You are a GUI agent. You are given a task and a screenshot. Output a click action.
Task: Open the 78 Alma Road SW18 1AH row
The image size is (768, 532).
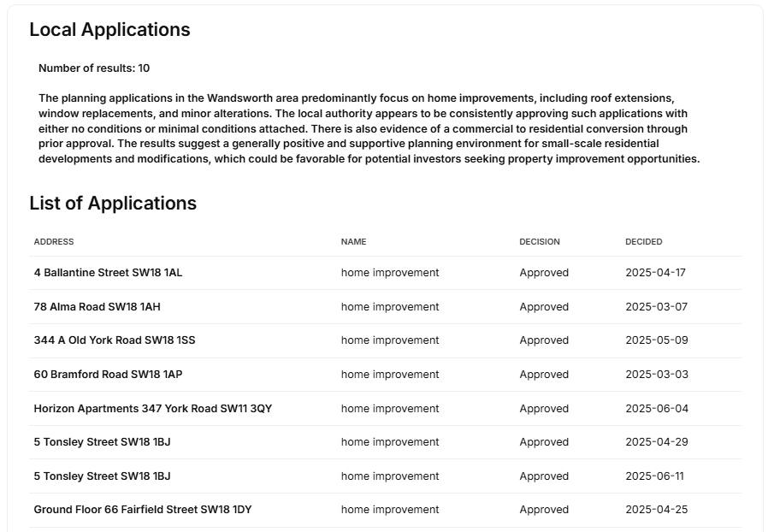point(97,307)
